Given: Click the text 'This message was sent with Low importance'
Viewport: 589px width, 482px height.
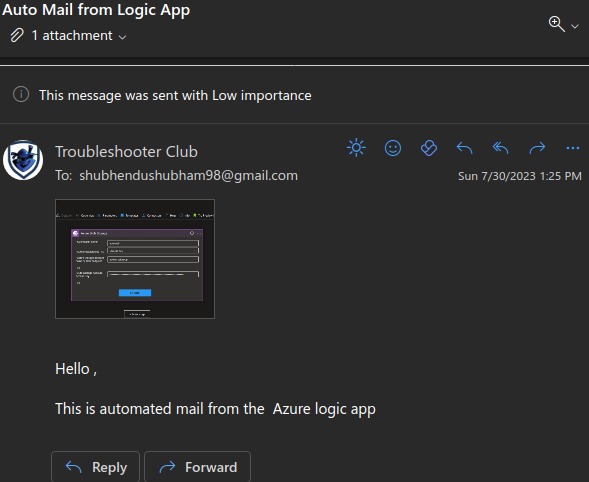Looking at the screenshot, I should tap(175, 95).
